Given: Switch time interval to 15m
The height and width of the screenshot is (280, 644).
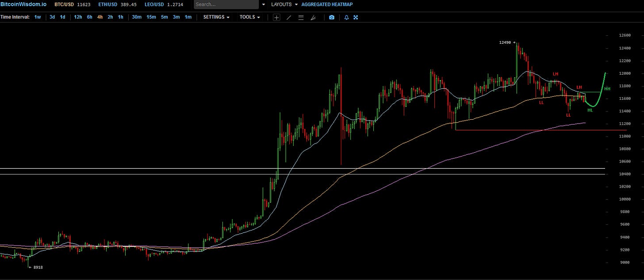Looking at the screenshot, I should pyautogui.click(x=151, y=17).
